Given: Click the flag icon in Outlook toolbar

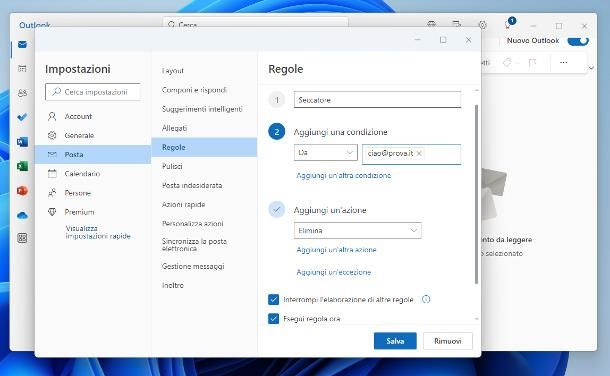Looking at the screenshot, I should 532,62.
